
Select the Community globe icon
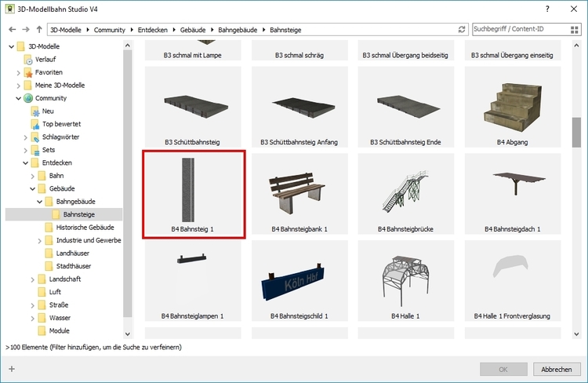(28, 98)
